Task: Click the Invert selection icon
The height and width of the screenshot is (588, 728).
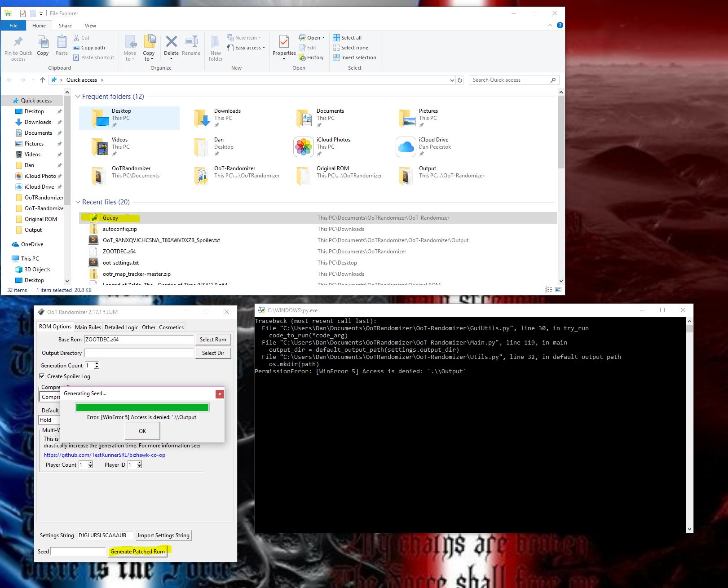Action: 355,57
